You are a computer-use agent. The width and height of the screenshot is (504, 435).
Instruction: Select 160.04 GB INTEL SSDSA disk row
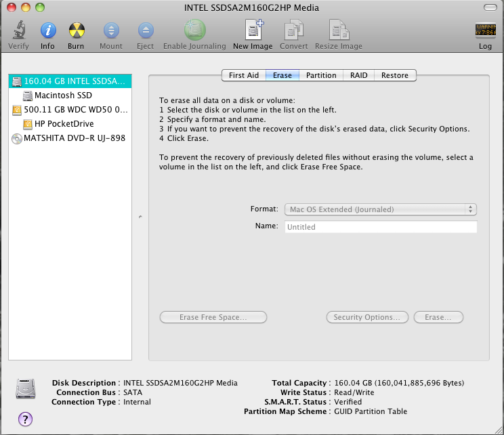[70, 81]
